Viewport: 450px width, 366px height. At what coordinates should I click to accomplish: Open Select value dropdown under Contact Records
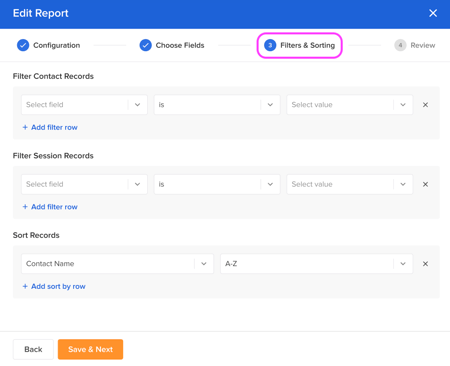(350, 105)
